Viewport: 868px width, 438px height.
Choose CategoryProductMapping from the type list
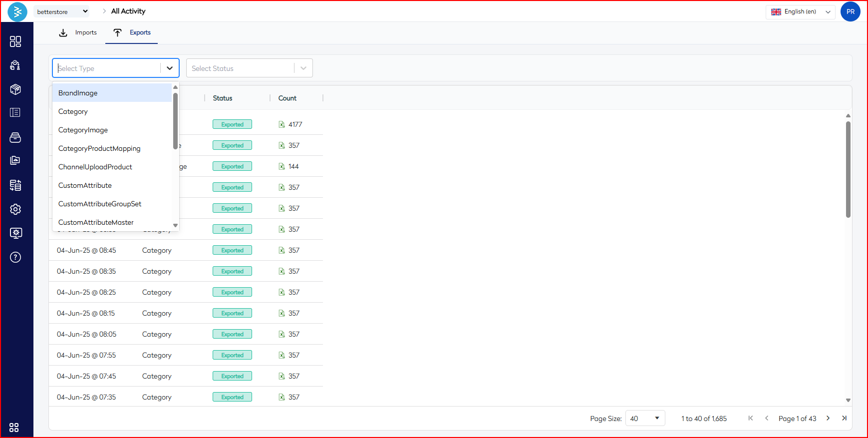tap(99, 148)
